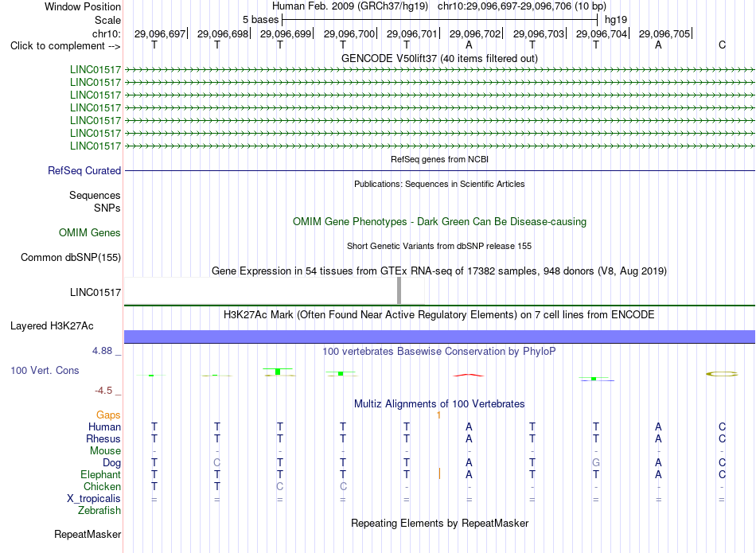Open the OMIM Gene Phenotypes track title
Image resolution: width=756 pixels, height=553 pixels.
[x=439, y=222]
